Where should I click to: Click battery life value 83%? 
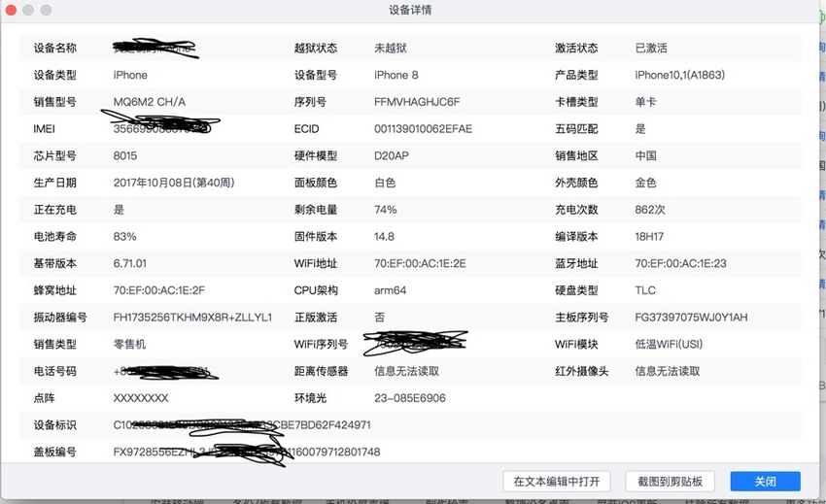(x=124, y=236)
